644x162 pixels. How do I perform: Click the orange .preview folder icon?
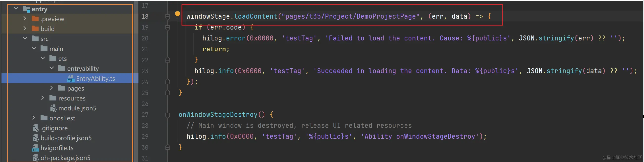tap(35, 19)
